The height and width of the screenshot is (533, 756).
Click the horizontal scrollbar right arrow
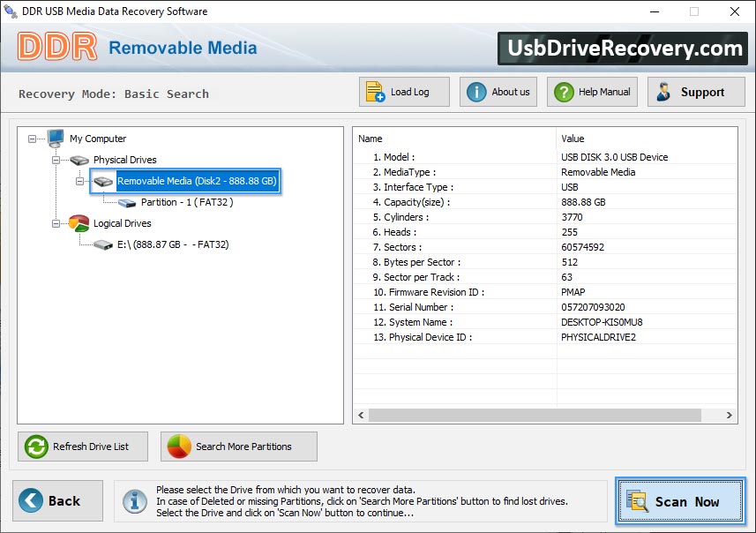tap(730, 416)
